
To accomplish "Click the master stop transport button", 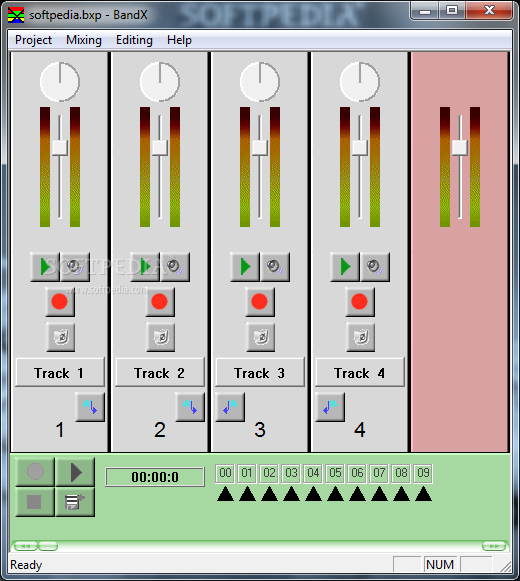I will (x=35, y=502).
